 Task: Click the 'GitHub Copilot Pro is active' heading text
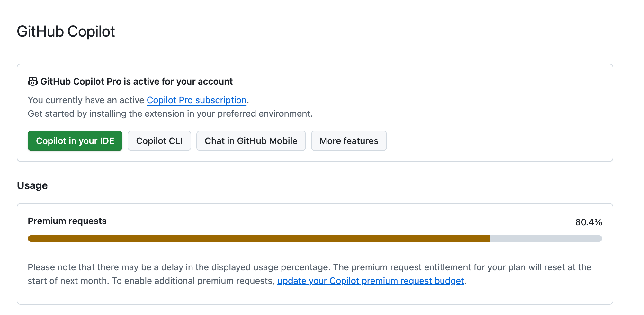click(x=136, y=82)
